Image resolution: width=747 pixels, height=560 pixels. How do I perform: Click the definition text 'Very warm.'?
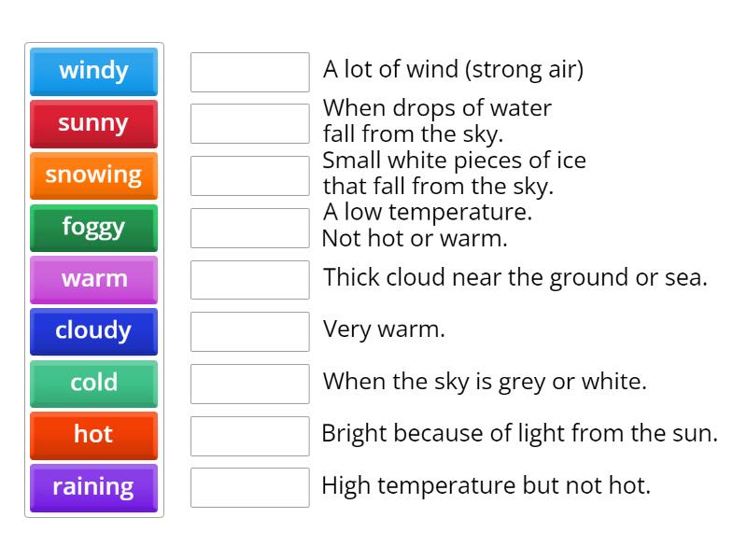(384, 329)
